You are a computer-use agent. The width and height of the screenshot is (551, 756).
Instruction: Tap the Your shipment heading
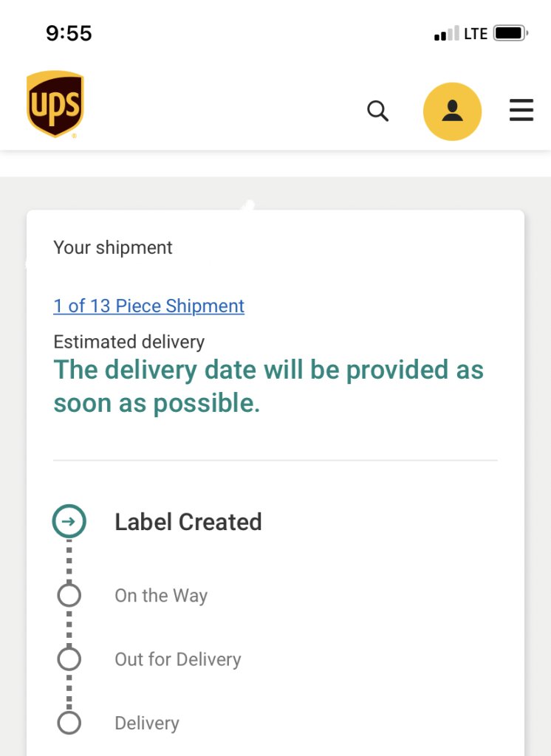pos(112,247)
